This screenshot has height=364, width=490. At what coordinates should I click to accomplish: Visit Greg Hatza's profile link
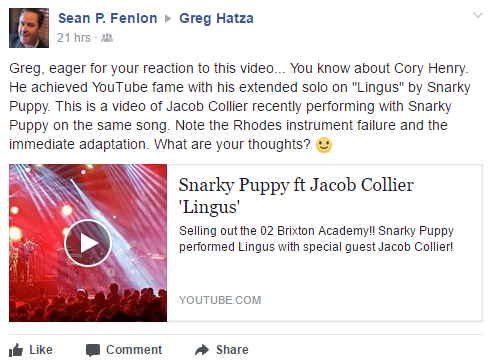click(216, 19)
